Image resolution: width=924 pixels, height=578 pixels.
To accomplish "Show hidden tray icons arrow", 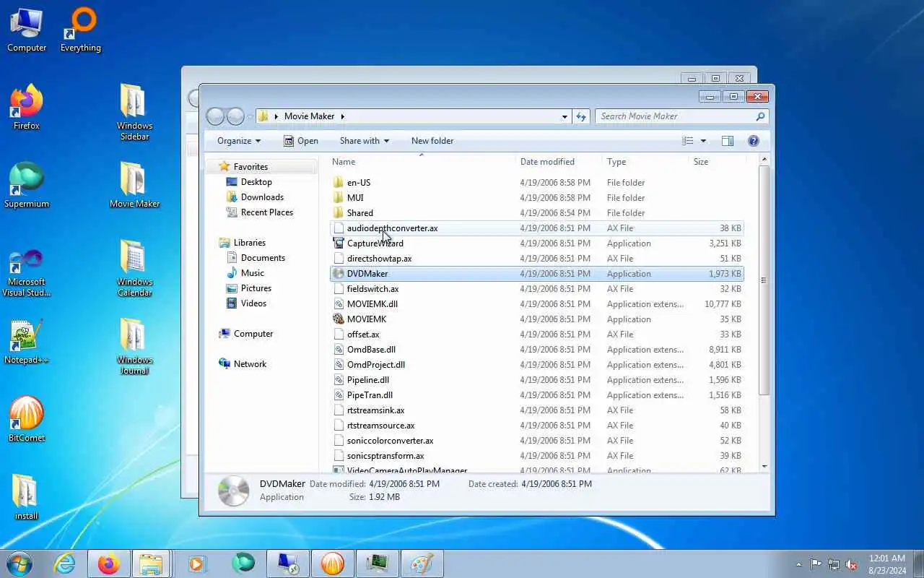I will click(798, 564).
